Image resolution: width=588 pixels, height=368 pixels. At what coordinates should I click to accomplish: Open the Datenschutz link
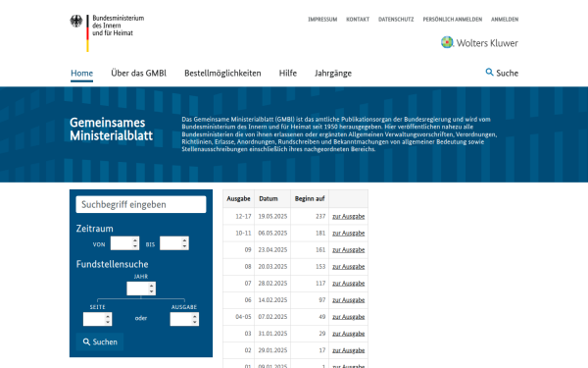[396, 20]
